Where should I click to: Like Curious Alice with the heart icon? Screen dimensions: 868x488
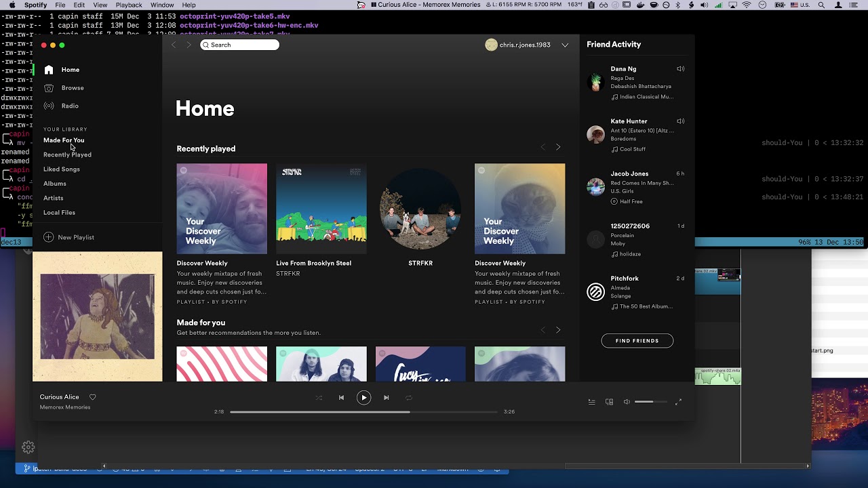point(93,397)
